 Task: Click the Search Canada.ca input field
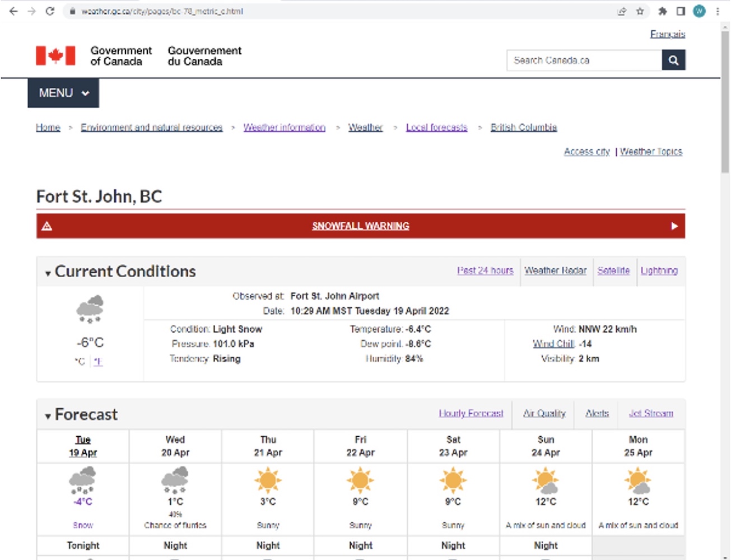tap(584, 60)
